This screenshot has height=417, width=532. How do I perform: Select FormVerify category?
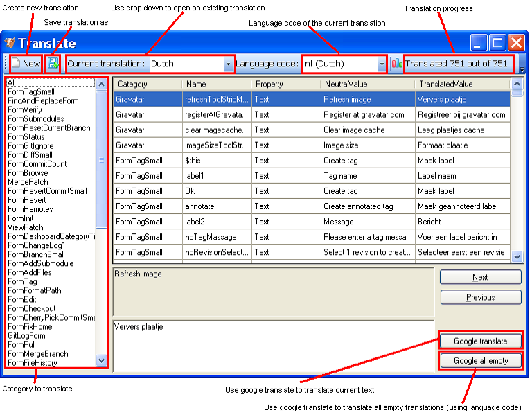51,109
